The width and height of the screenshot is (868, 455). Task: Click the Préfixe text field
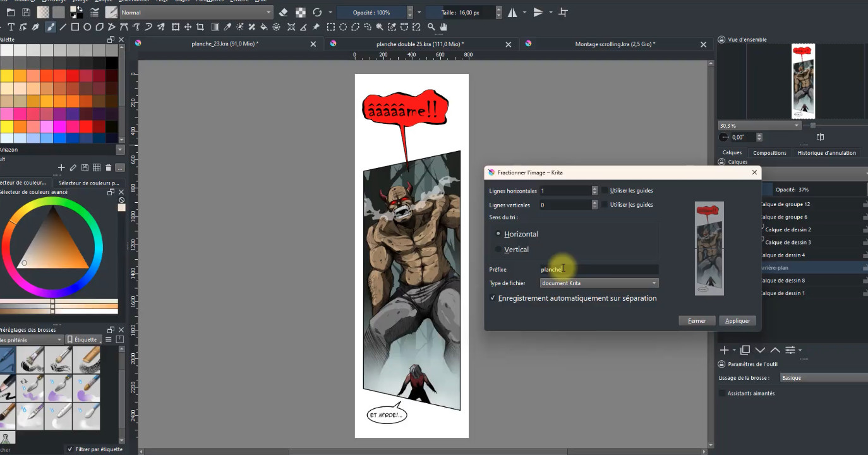click(599, 269)
